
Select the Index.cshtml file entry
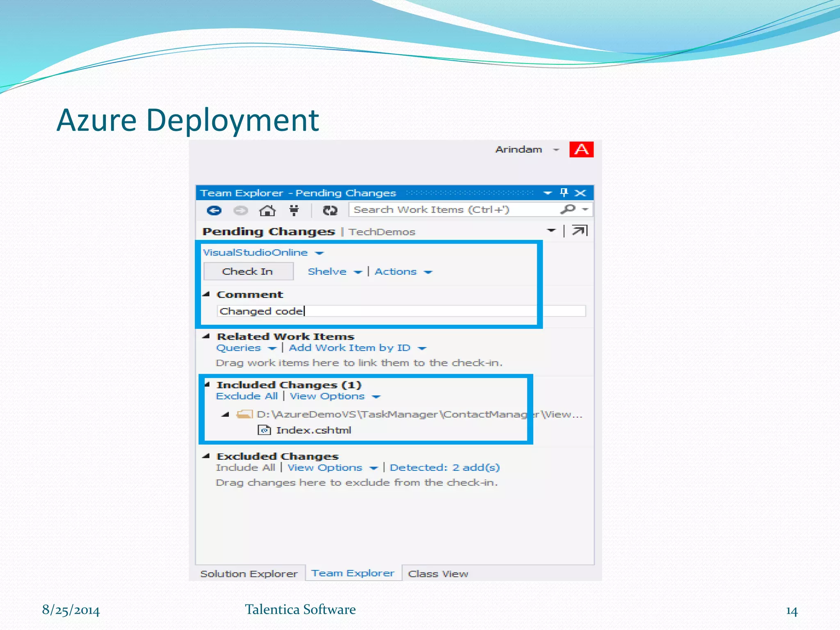point(314,430)
